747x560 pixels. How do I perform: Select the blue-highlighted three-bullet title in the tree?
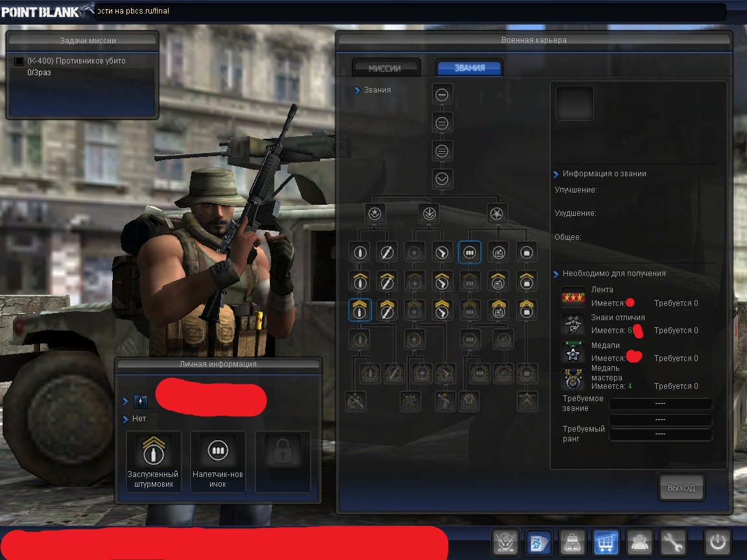pyautogui.click(x=469, y=252)
